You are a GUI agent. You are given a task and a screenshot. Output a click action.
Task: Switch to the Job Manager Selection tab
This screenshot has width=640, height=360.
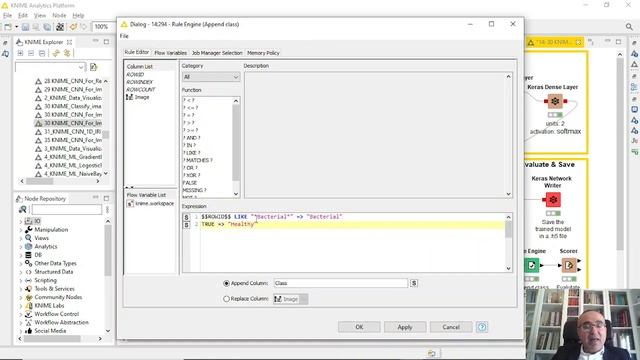[217, 53]
